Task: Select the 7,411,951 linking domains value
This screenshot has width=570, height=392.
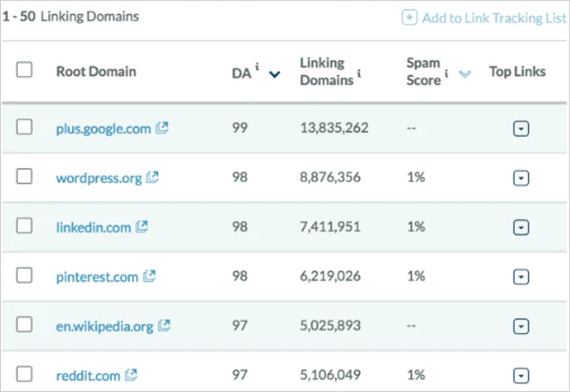Action: (x=330, y=227)
